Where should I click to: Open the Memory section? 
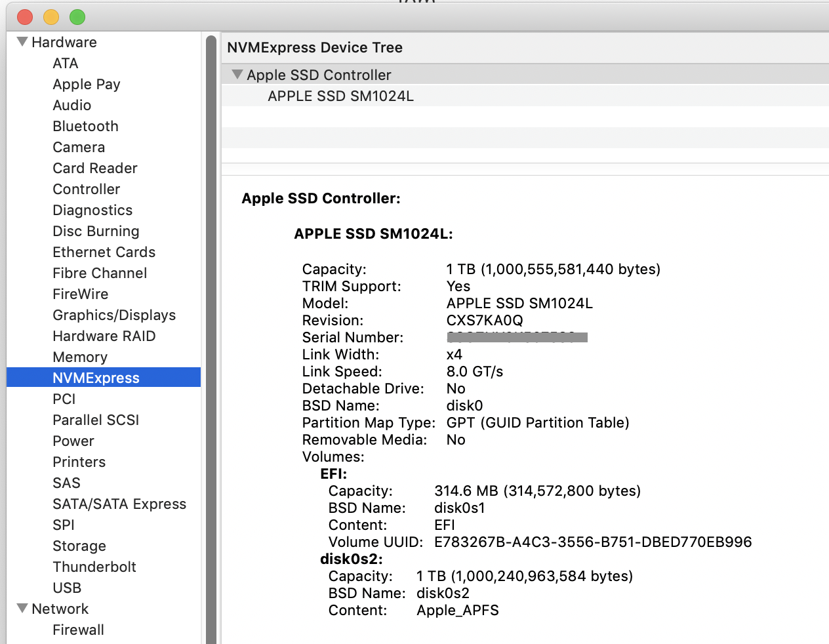tap(80, 357)
